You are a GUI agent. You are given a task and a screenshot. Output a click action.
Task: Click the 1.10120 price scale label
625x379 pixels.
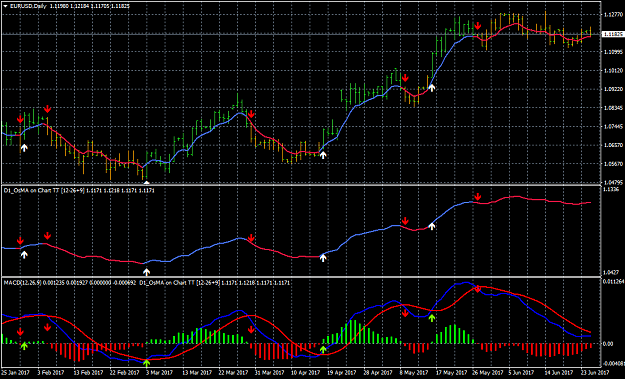pyautogui.click(x=613, y=71)
